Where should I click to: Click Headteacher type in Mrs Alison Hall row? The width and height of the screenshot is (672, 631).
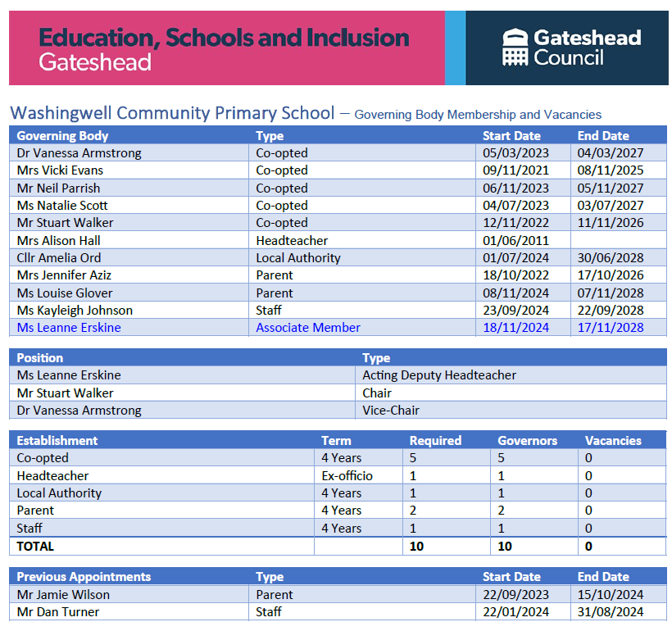pos(292,241)
